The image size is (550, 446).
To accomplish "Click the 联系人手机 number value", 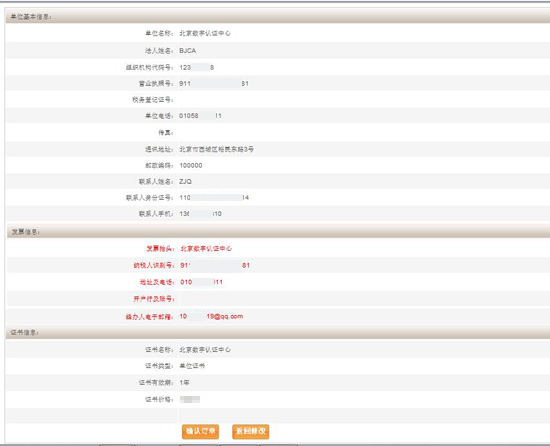I will click(x=200, y=214).
